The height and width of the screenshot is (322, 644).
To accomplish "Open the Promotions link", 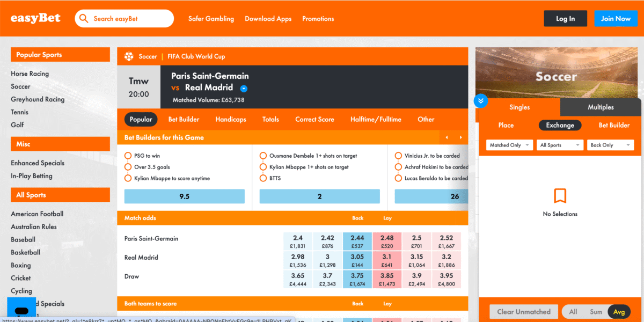I will pyautogui.click(x=318, y=19).
